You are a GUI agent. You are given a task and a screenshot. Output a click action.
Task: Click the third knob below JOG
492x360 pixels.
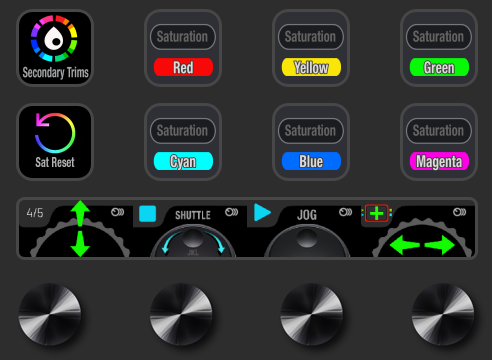point(312,314)
